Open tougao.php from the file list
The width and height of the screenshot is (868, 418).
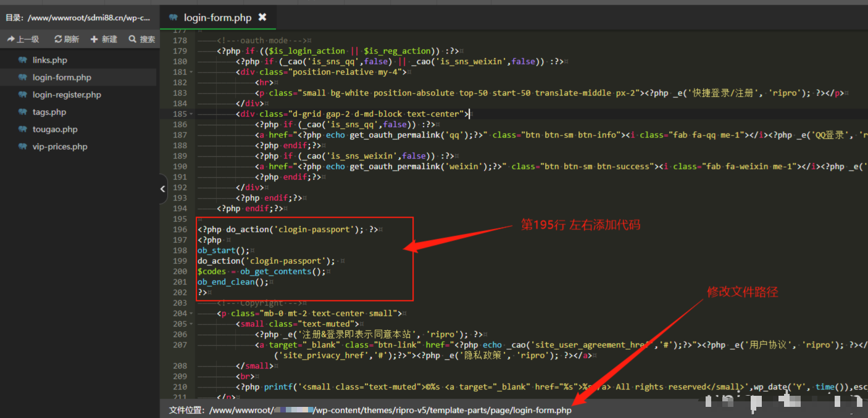coord(55,130)
